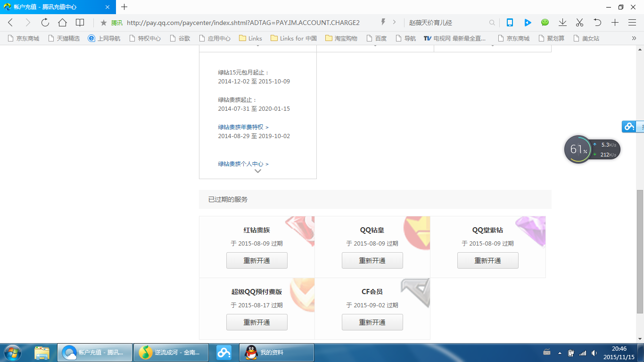This screenshot has width=644, height=362.
Task: Open the 谷歌 bookmark
Action: (x=180, y=39)
